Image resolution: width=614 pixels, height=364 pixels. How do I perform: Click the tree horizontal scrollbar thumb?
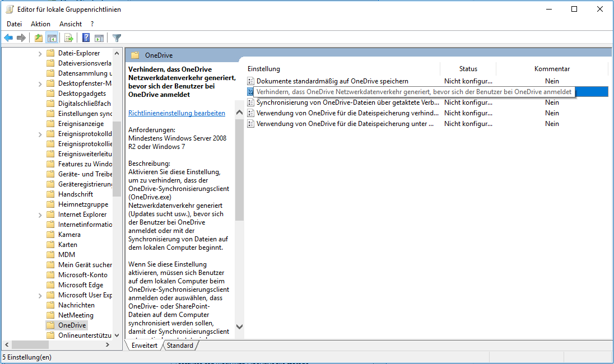30,345
